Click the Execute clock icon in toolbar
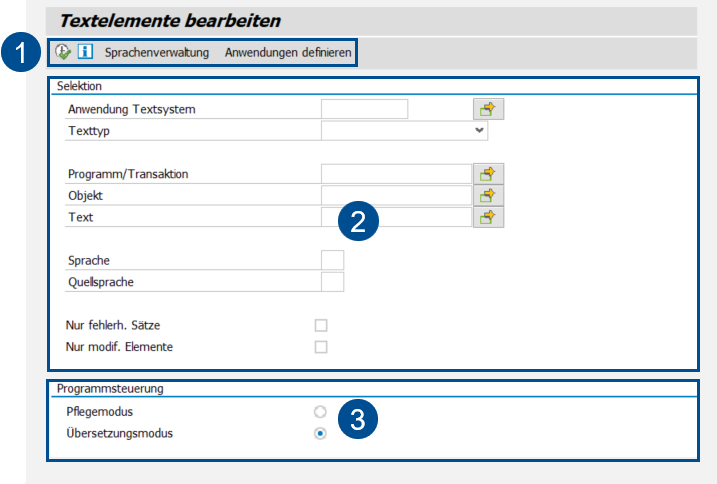717x484 pixels. [64, 51]
